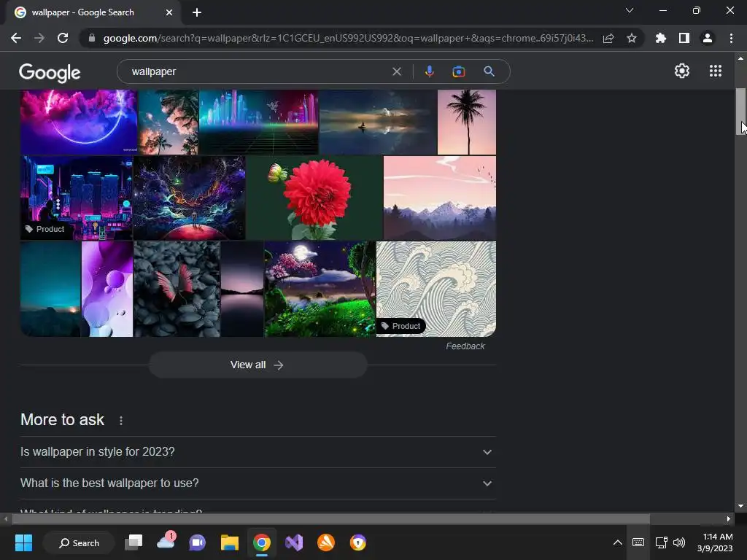The image size is (747, 560).
Task: Open the palm leaves and clouds image
Action: 169,122
